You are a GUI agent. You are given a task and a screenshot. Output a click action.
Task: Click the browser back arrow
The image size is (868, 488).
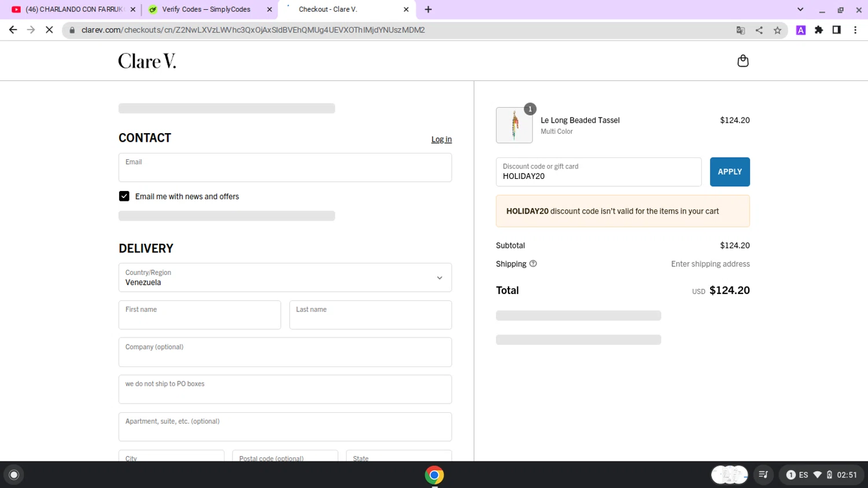point(13,30)
